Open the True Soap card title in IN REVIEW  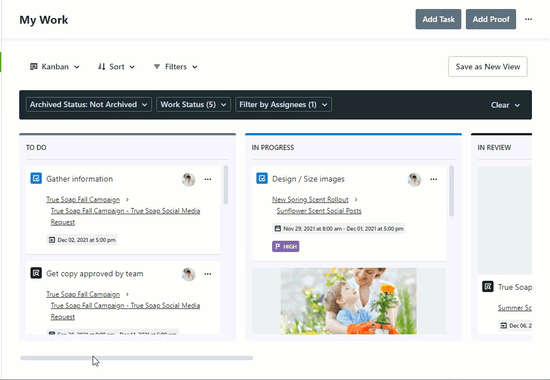(515, 287)
